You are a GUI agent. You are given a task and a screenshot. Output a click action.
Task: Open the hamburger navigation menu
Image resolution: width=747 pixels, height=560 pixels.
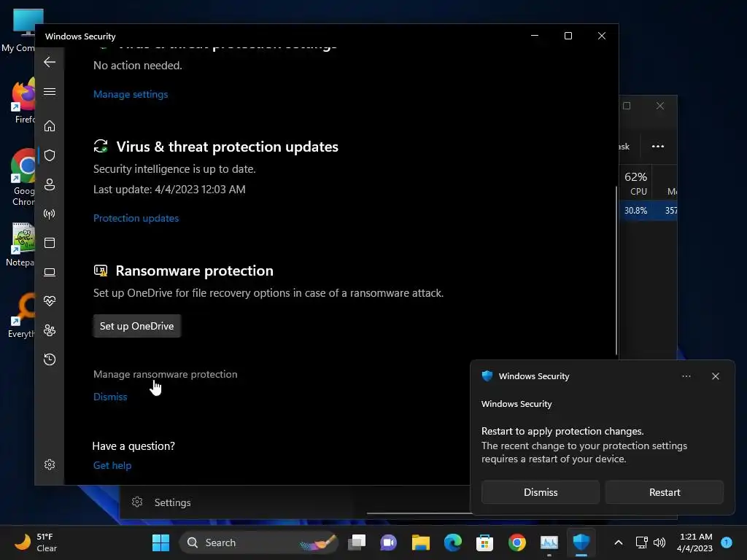pos(50,91)
